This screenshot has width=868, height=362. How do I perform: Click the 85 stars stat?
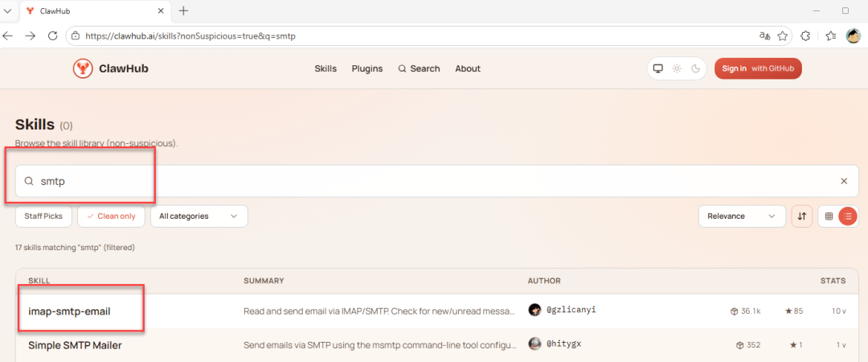793,311
